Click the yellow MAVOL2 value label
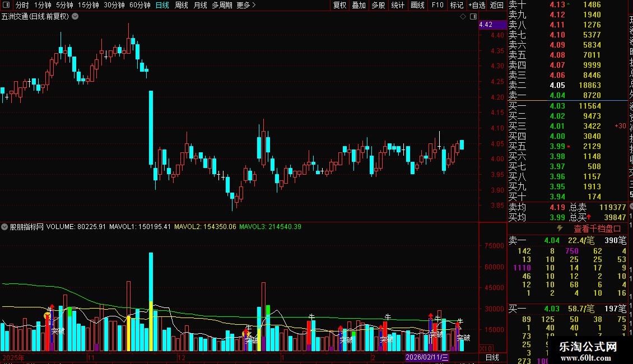 click(205, 227)
